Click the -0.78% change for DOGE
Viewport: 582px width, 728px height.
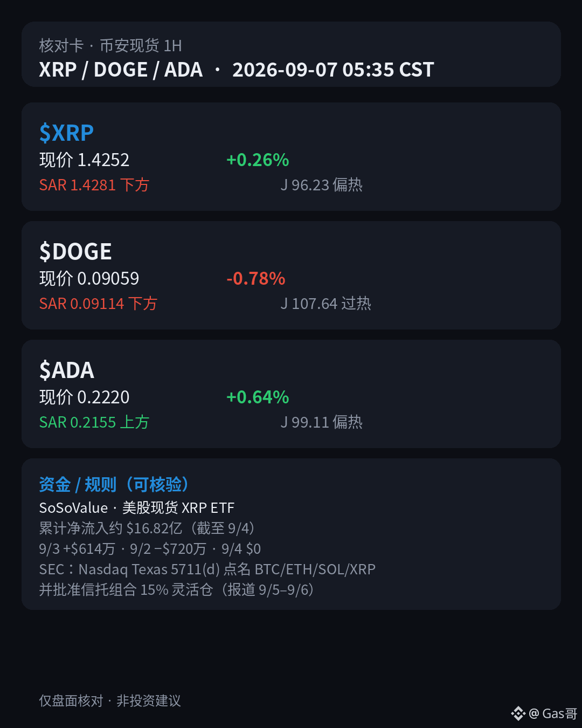256,279
